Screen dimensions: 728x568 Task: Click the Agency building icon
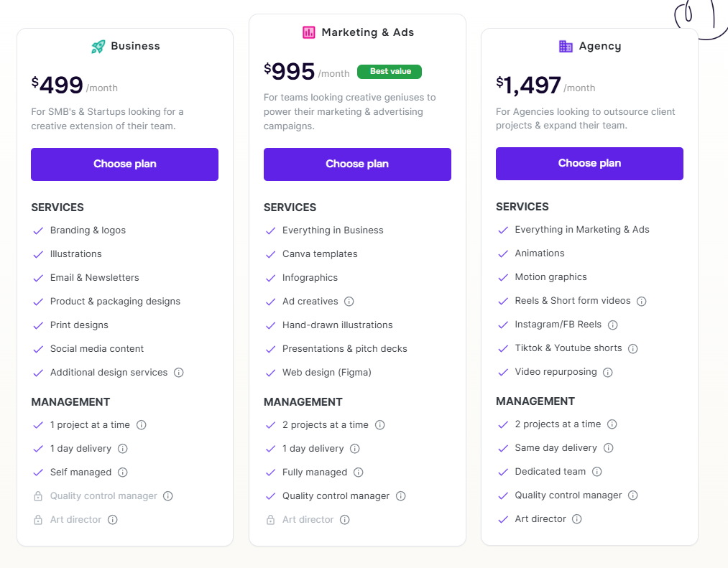pos(566,46)
